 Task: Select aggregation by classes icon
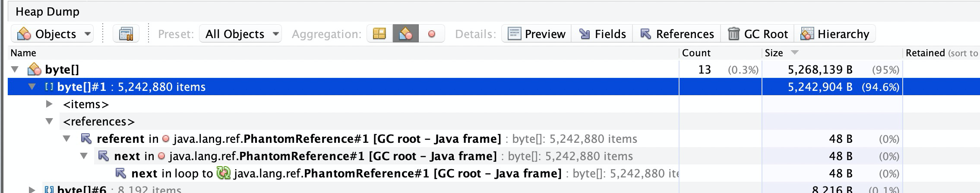click(x=405, y=34)
